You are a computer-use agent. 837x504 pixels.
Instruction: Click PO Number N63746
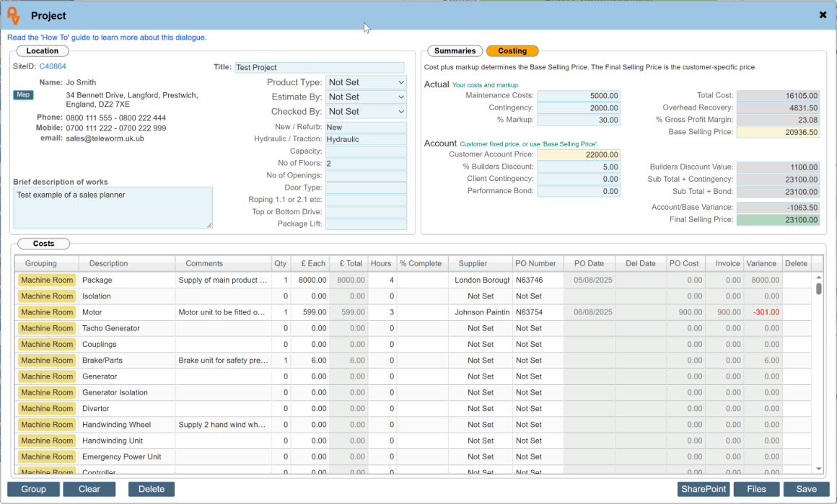pos(537,280)
